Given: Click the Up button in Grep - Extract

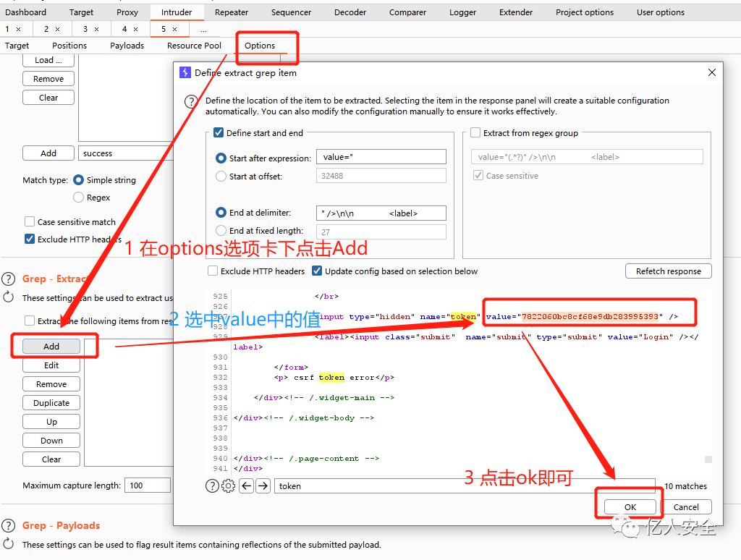Looking at the screenshot, I should coord(51,422).
